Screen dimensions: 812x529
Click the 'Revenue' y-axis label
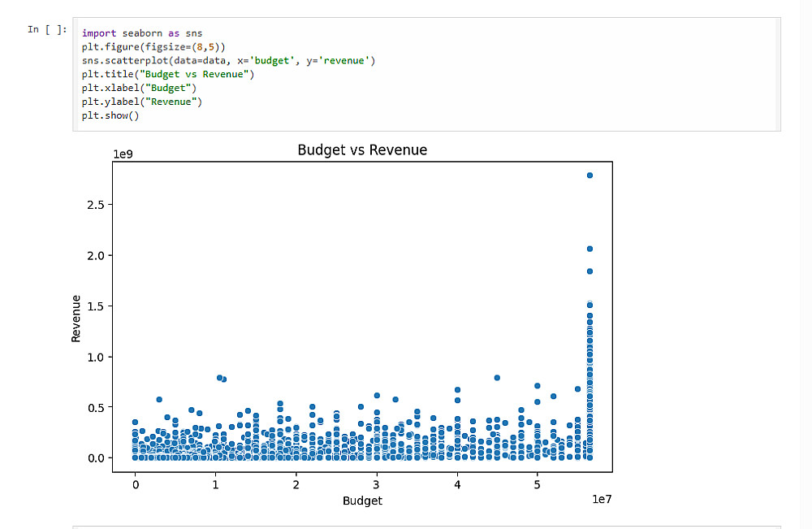(x=76, y=319)
